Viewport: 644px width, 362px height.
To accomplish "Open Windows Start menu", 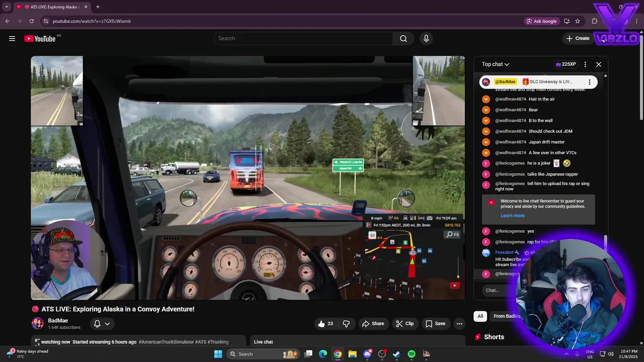I will (x=218, y=354).
